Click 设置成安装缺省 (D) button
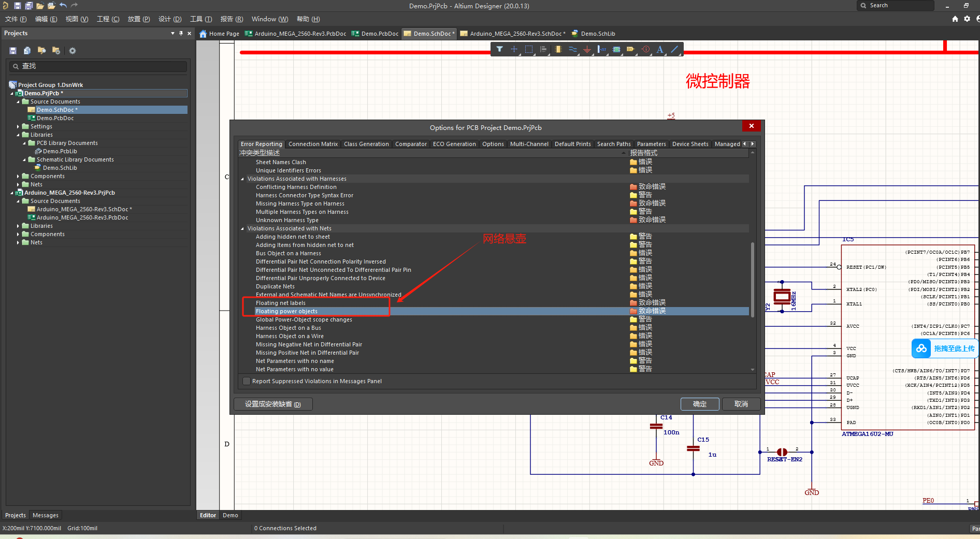 (273, 404)
